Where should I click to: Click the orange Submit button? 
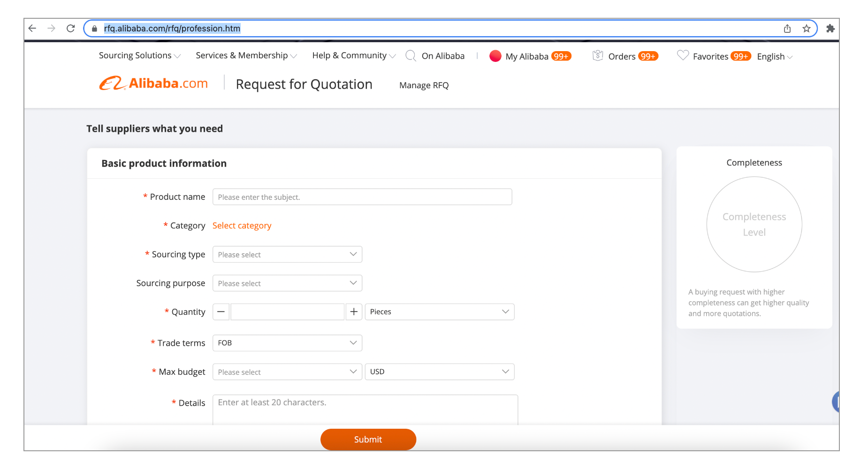pyautogui.click(x=368, y=440)
